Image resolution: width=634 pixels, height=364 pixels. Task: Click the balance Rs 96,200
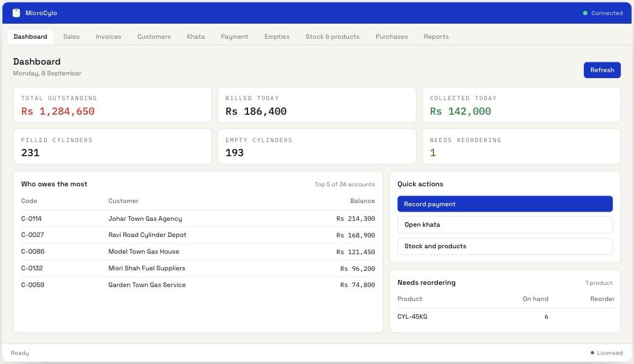pyautogui.click(x=357, y=269)
